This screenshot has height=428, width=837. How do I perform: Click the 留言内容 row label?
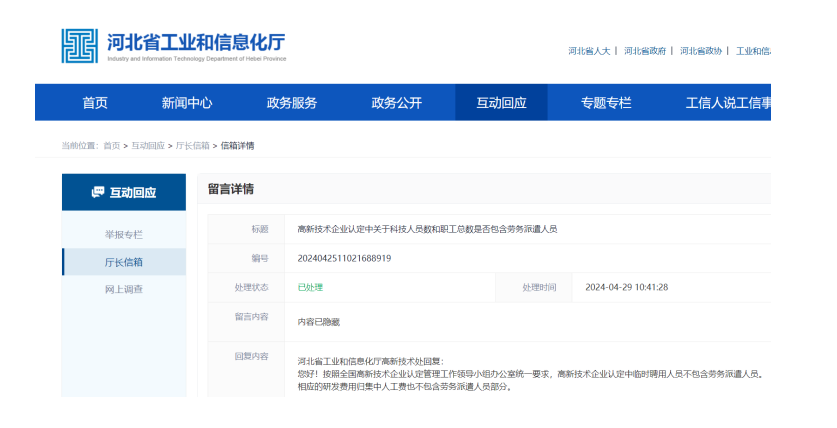(x=251, y=316)
